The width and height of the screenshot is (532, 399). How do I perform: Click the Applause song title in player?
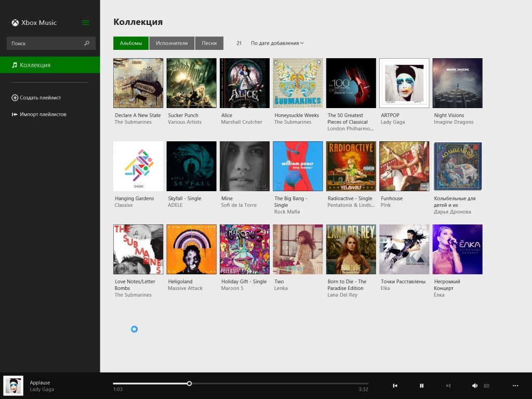tap(39, 383)
